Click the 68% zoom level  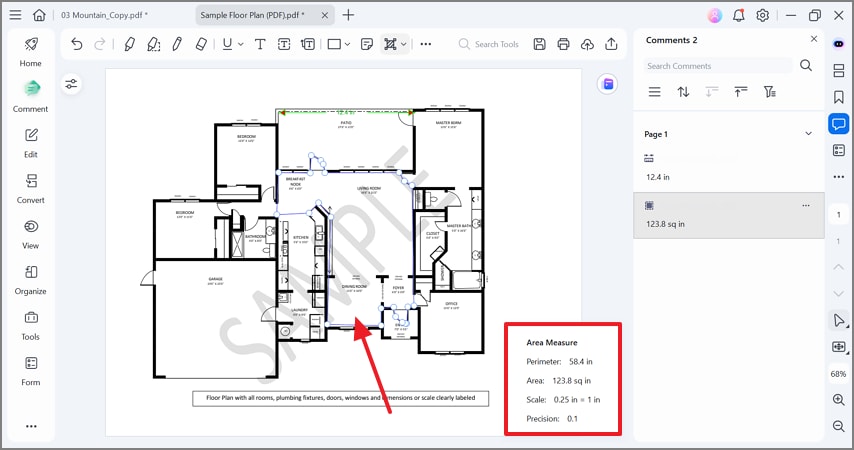(x=838, y=374)
